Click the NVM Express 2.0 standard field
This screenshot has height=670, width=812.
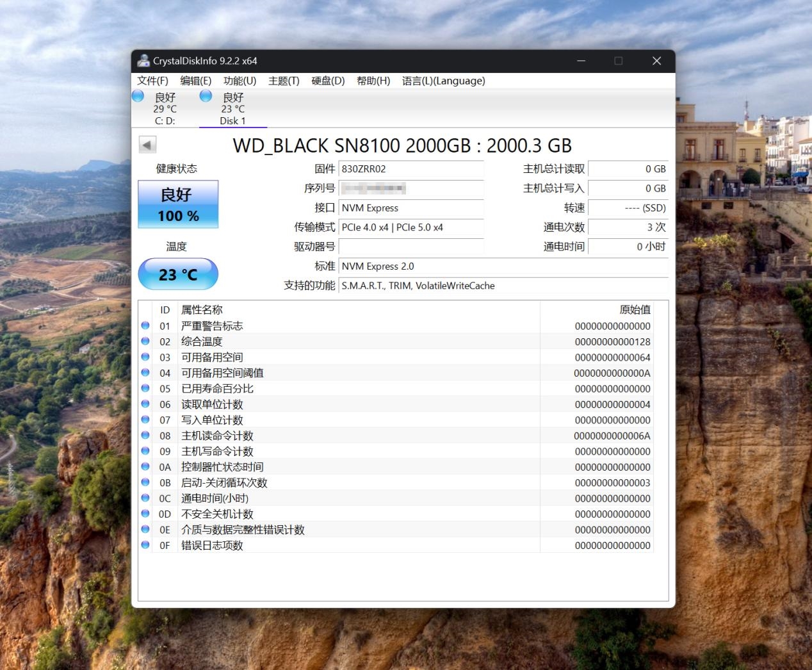point(503,266)
